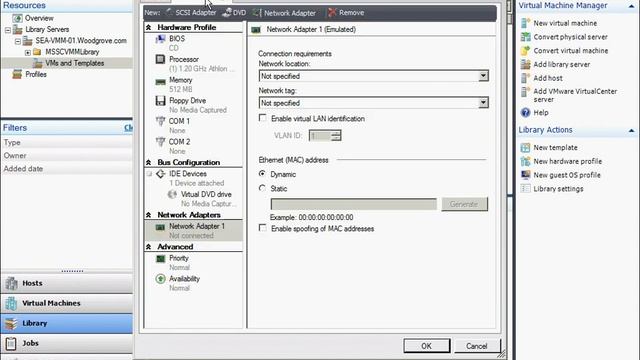640x360 pixels.
Task: Click the Cancel button
Action: 476,346
